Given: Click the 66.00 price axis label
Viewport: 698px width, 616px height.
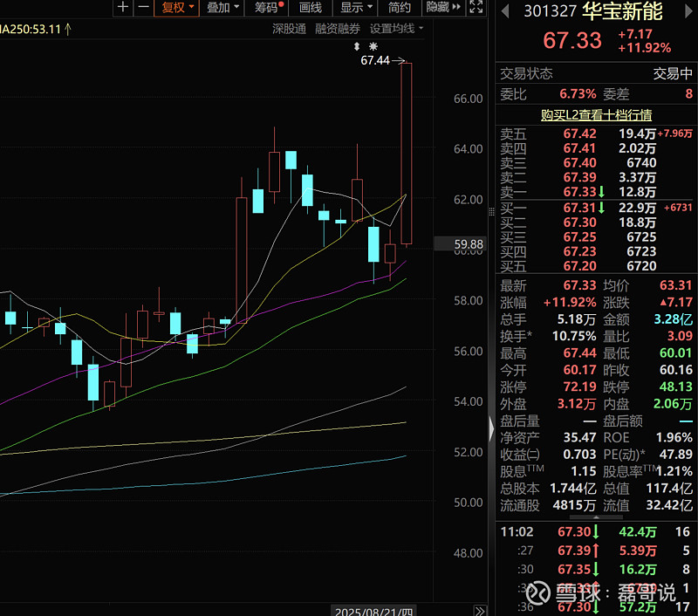Looking at the screenshot, I should [468, 99].
